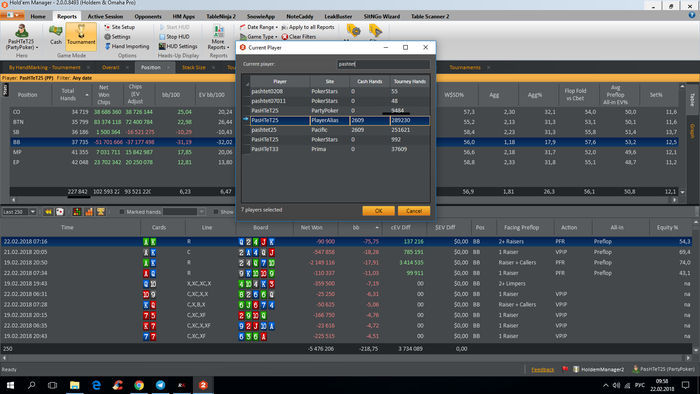
Task: Open the LeakBuster ribbon tab
Action: point(338,16)
